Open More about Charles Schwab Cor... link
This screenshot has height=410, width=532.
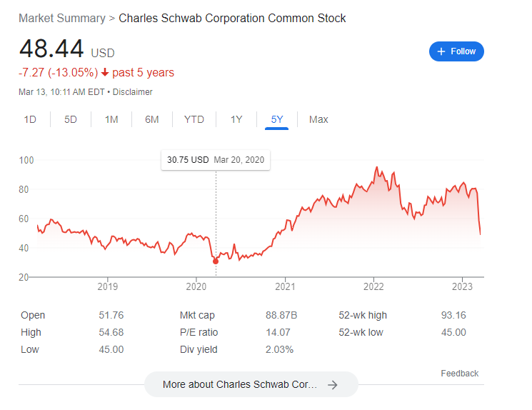click(x=251, y=384)
